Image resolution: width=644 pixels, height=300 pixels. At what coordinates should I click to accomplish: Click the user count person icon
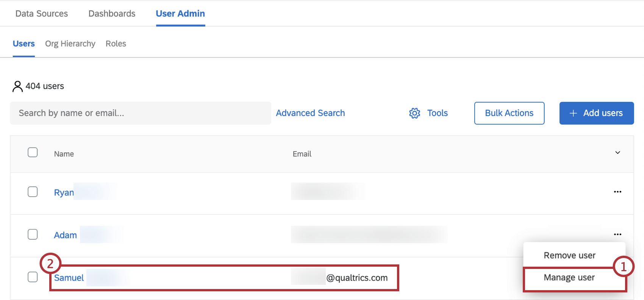click(x=17, y=86)
